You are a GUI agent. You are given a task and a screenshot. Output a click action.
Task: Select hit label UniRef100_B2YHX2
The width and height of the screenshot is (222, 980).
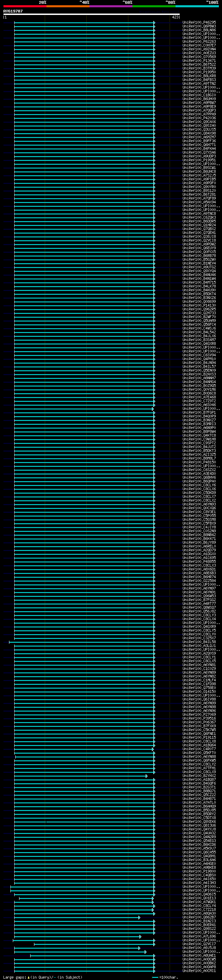coord(199,776)
